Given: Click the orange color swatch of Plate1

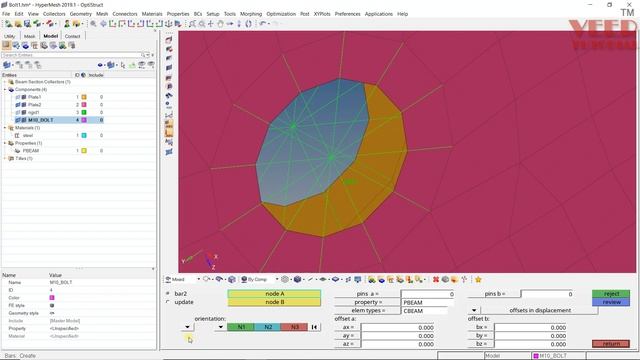Looking at the screenshot, I should click(84, 97).
